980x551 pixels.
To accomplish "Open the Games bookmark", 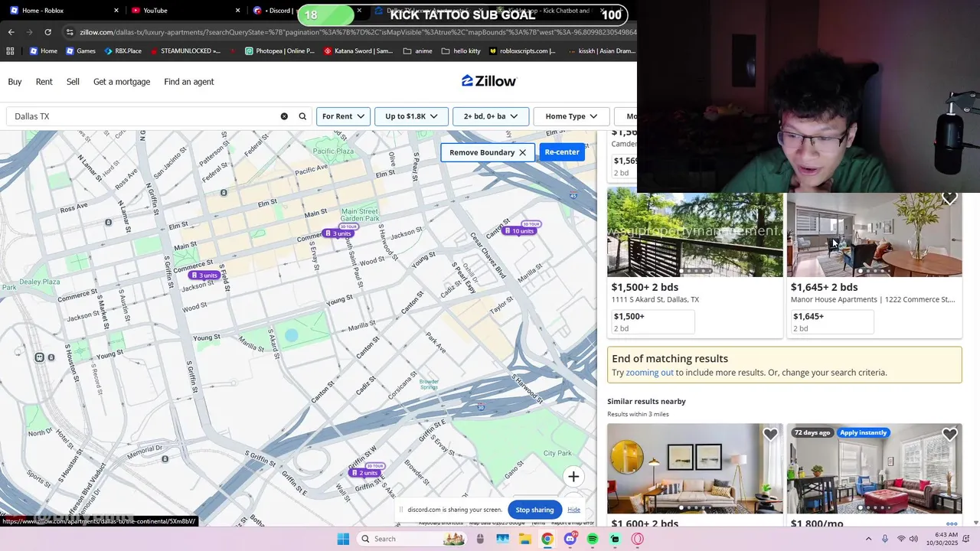I will click(x=80, y=51).
